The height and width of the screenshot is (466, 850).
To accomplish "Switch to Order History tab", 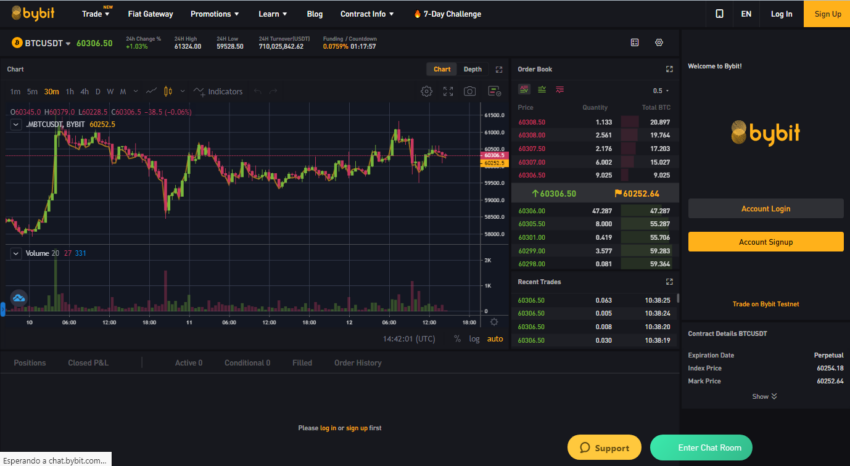I will point(358,363).
